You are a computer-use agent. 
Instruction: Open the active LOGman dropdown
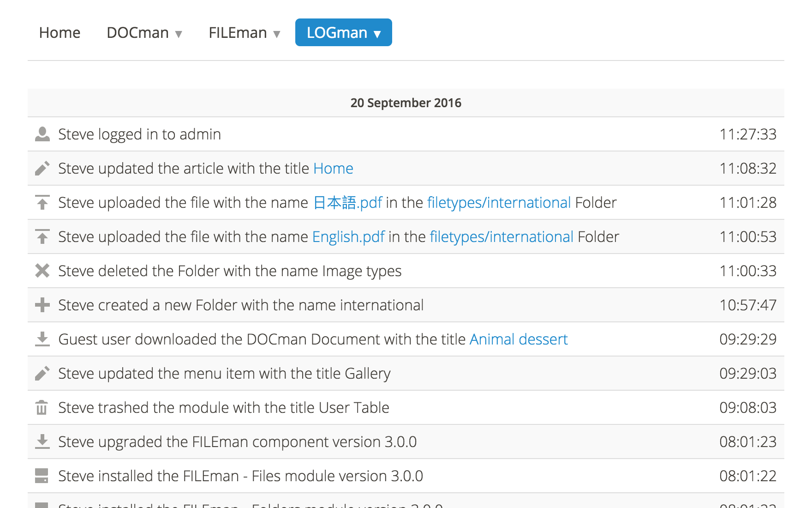click(343, 33)
